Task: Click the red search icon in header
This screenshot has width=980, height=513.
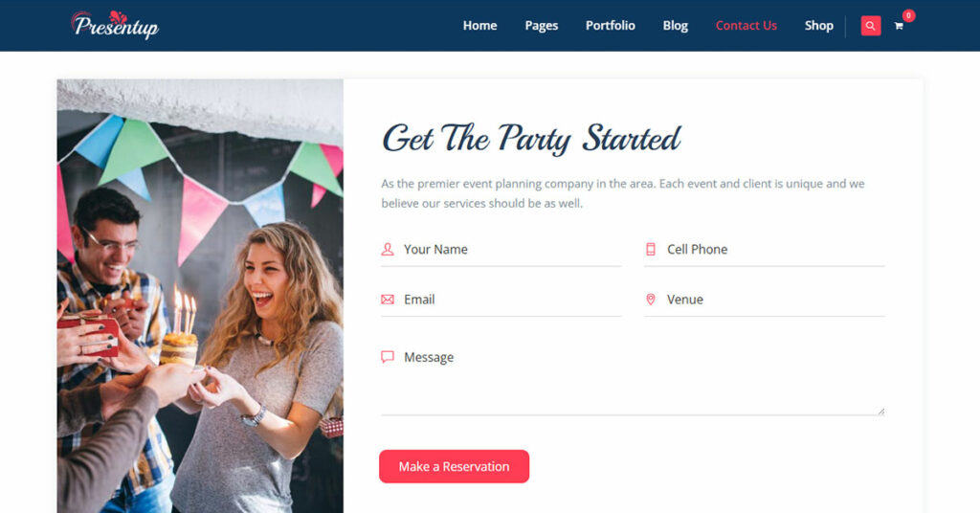Action: click(870, 26)
